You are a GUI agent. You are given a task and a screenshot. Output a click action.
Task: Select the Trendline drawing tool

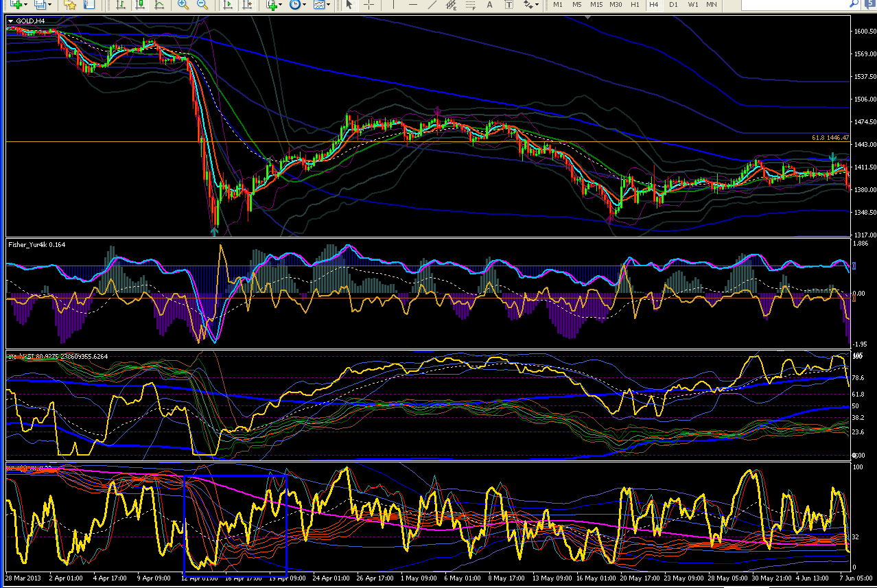(x=432, y=5)
